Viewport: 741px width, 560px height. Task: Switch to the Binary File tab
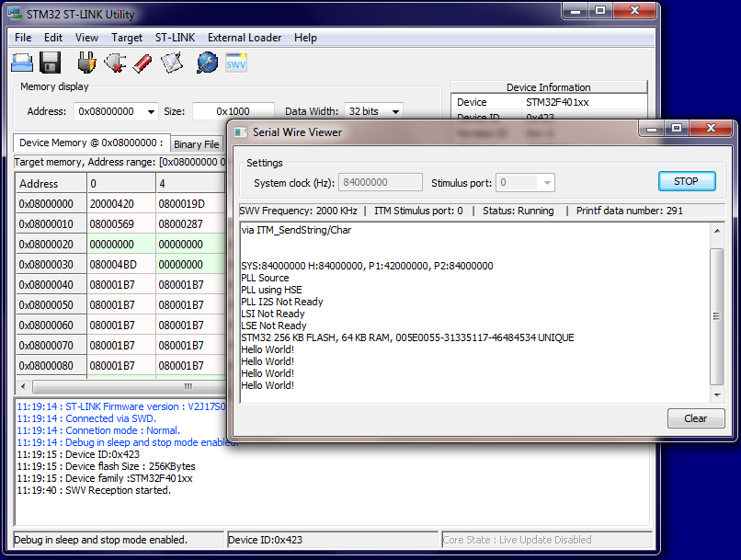coord(197,144)
